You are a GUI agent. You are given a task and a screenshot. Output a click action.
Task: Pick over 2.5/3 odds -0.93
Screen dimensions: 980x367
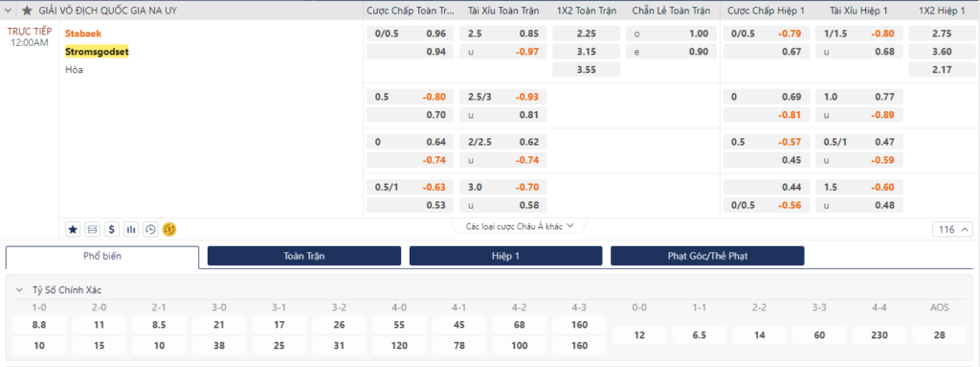[503, 97]
